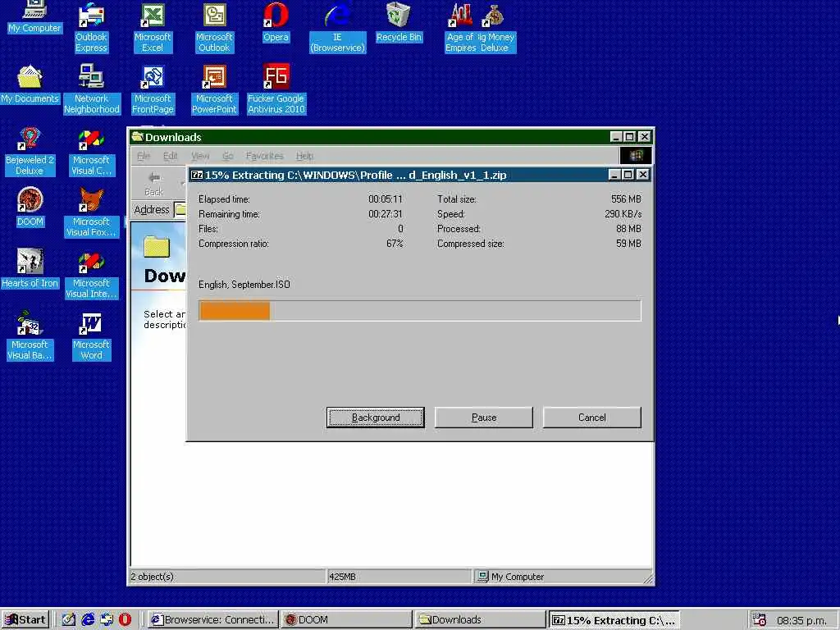Viewport: 840px width, 630px height.
Task: Open My Documents folder icon
Action: (30, 84)
